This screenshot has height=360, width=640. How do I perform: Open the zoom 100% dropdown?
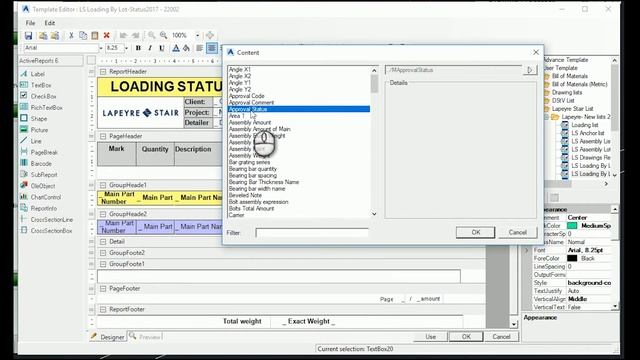pyautogui.click(x=198, y=36)
